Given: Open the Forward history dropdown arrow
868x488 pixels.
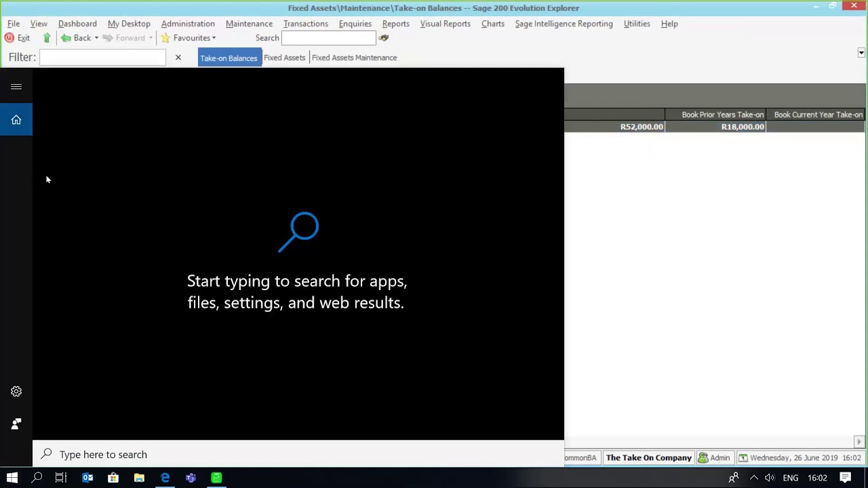Looking at the screenshot, I should click(x=151, y=38).
